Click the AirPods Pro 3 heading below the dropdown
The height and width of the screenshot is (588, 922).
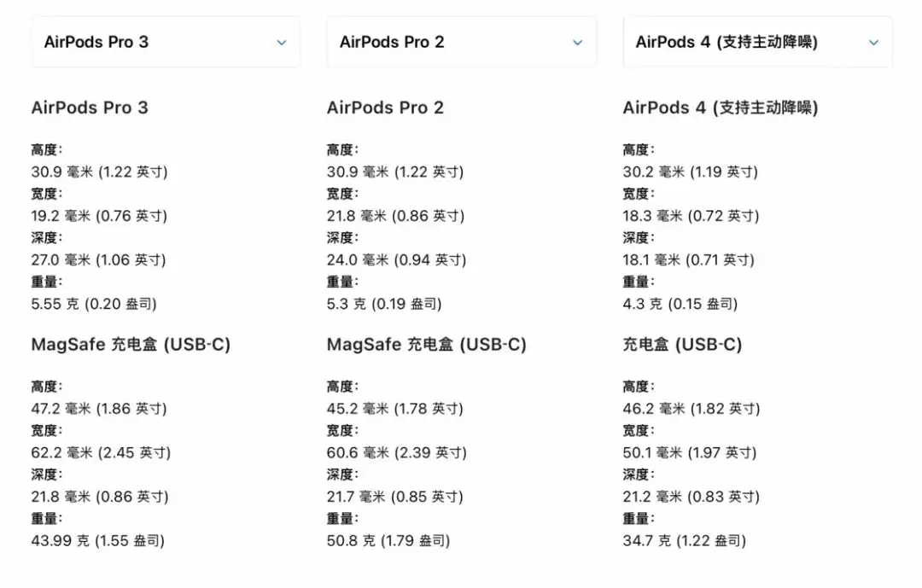point(90,108)
